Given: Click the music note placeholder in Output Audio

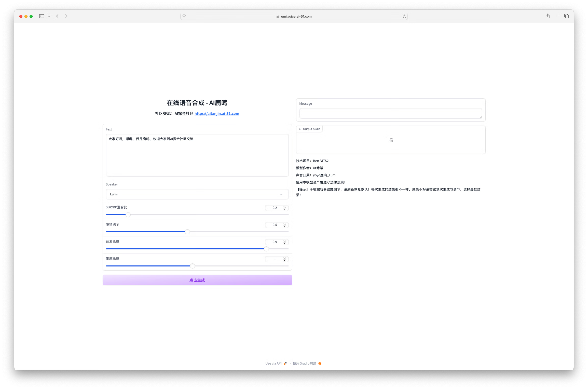Looking at the screenshot, I should tap(391, 140).
